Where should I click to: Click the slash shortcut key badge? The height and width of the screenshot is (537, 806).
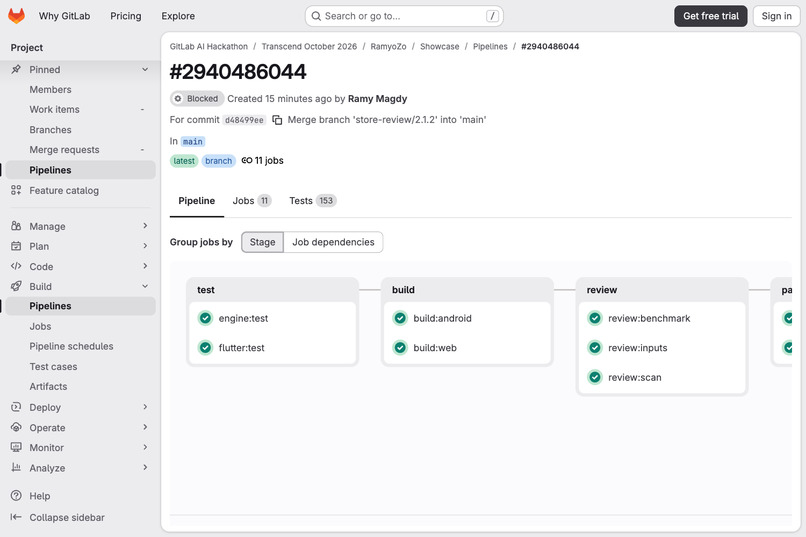click(x=492, y=16)
